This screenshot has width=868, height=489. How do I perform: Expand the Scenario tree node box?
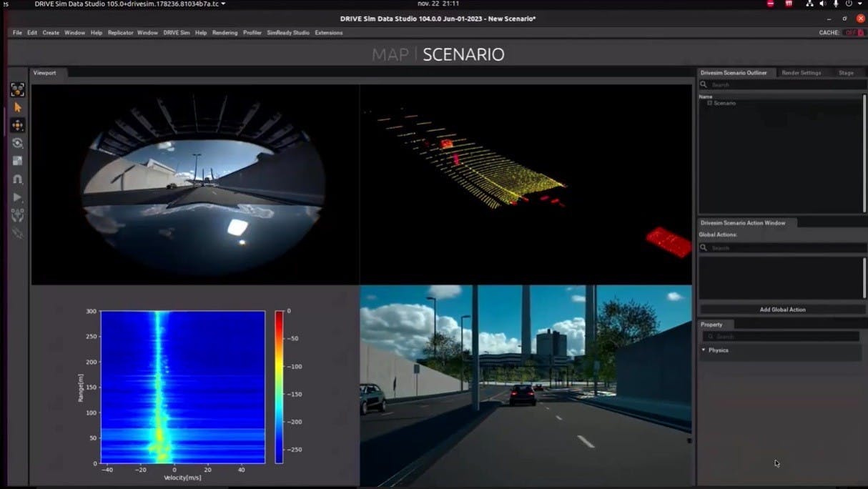click(x=710, y=103)
